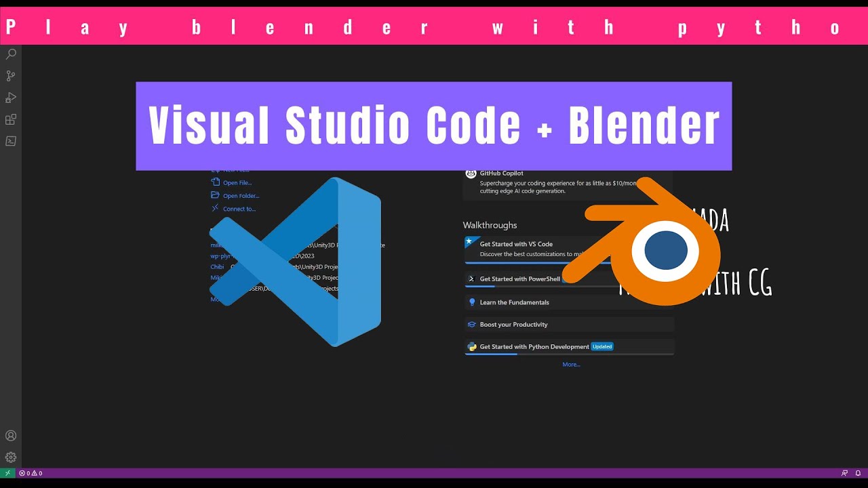
Task: Open the notifications bell
Action: tap(858, 473)
